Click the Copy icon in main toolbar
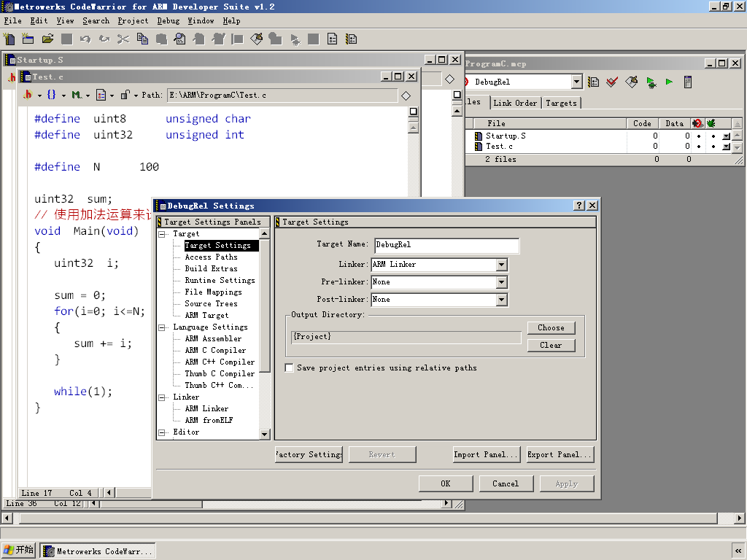Screen dimensions: 747x560 142,39
